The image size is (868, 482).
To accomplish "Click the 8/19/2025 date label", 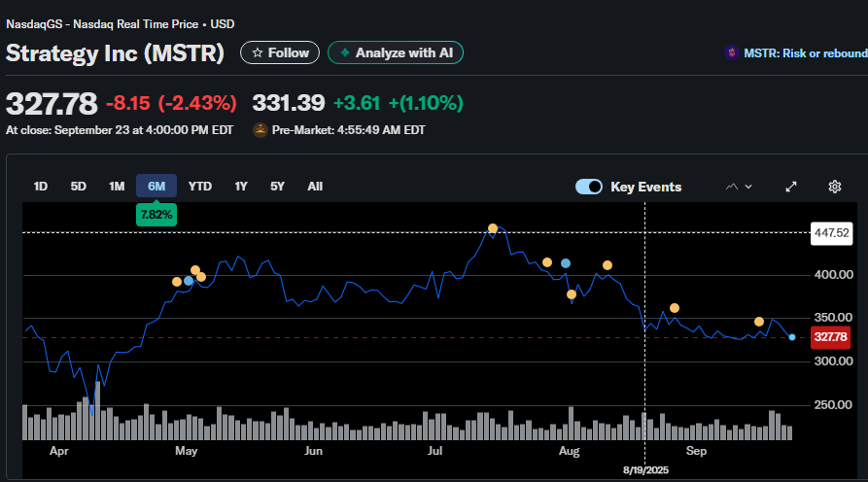I will (x=645, y=470).
